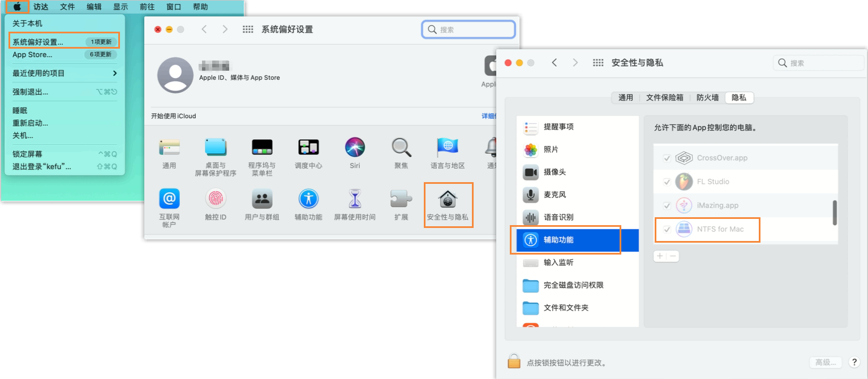Click the help question mark button
The height and width of the screenshot is (379, 868).
(854, 363)
